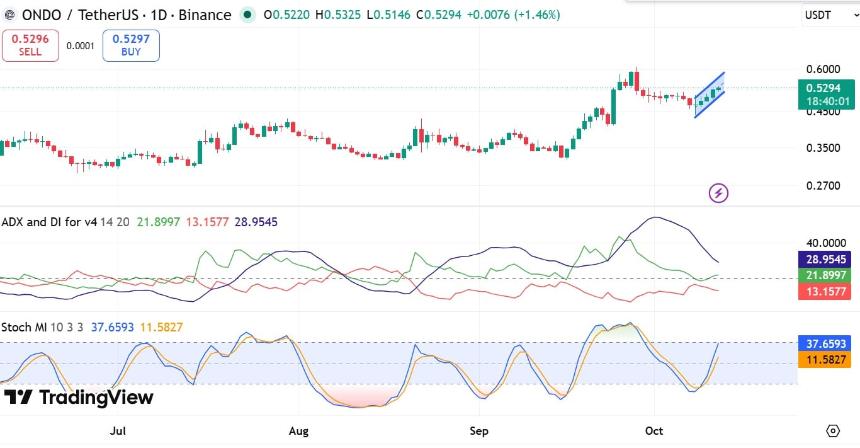The image size is (860, 448).
Task: Open chart settings hexagon gear icon
Action: click(833, 430)
